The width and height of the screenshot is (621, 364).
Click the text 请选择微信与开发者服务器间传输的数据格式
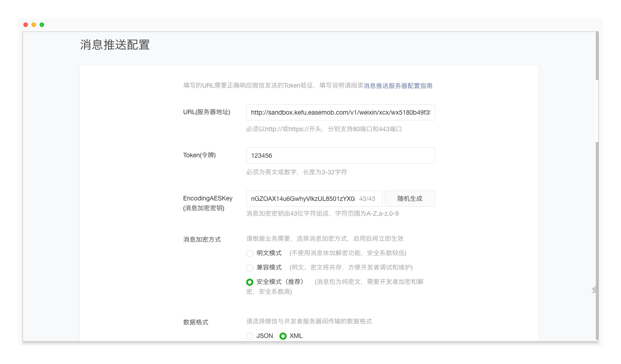tap(309, 321)
